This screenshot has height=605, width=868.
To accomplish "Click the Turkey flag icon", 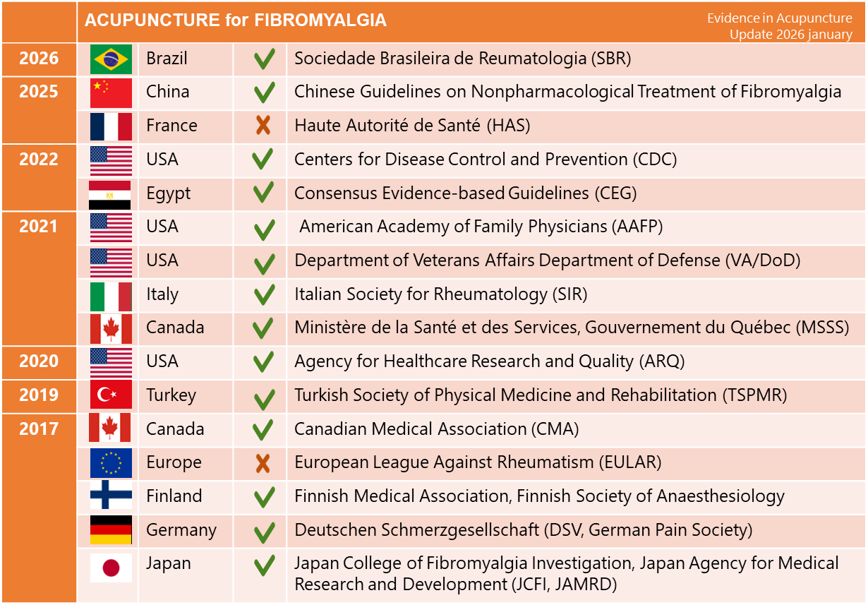I will (x=111, y=395).
